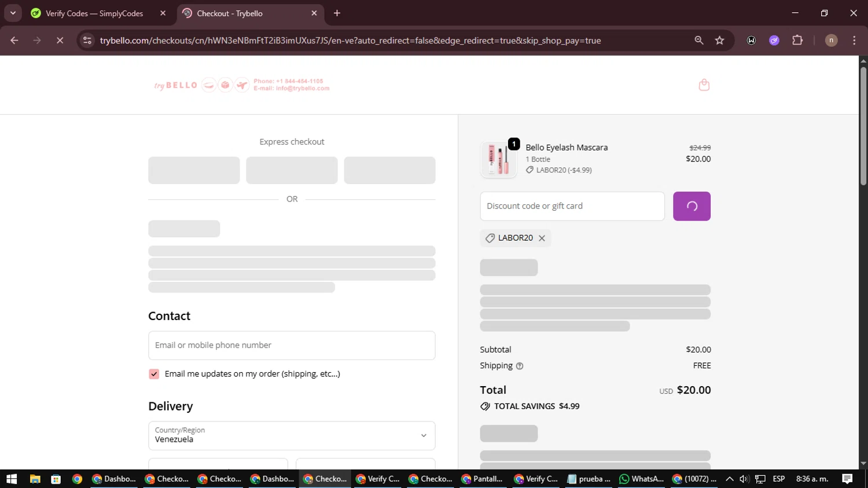Open the Windows Start menu
Image resolution: width=868 pixels, height=488 pixels.
tap(12, 479)
